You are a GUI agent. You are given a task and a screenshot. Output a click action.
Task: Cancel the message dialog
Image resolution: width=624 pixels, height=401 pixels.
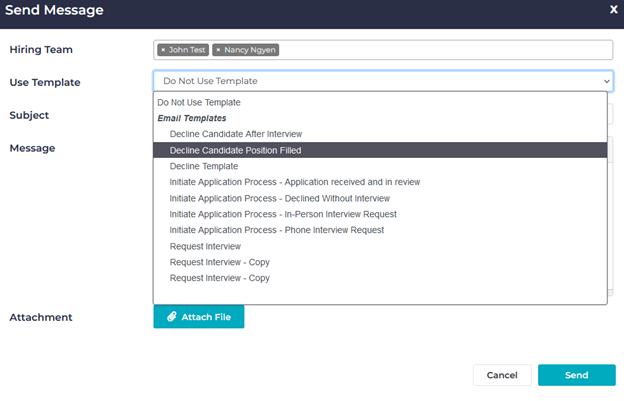[501, 375]
